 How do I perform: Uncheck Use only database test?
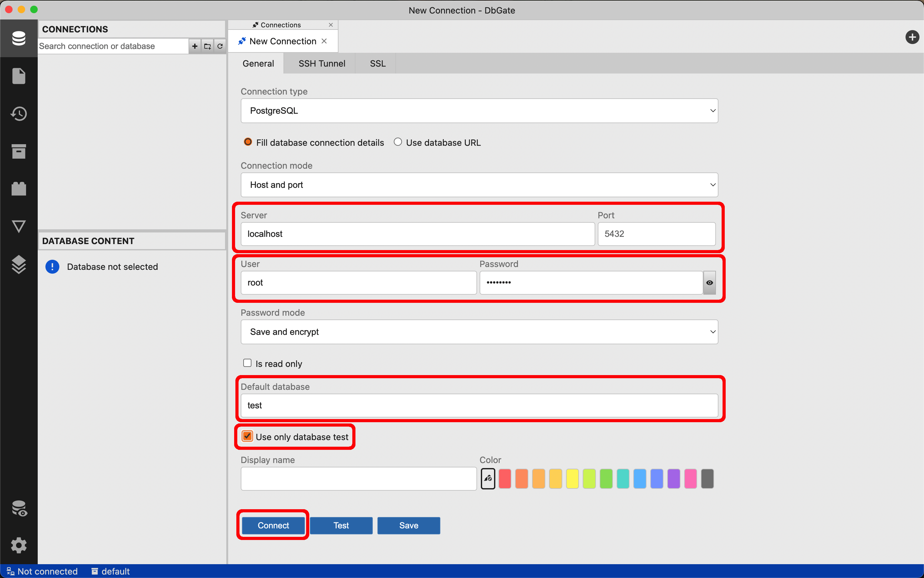tap(247, 436)
